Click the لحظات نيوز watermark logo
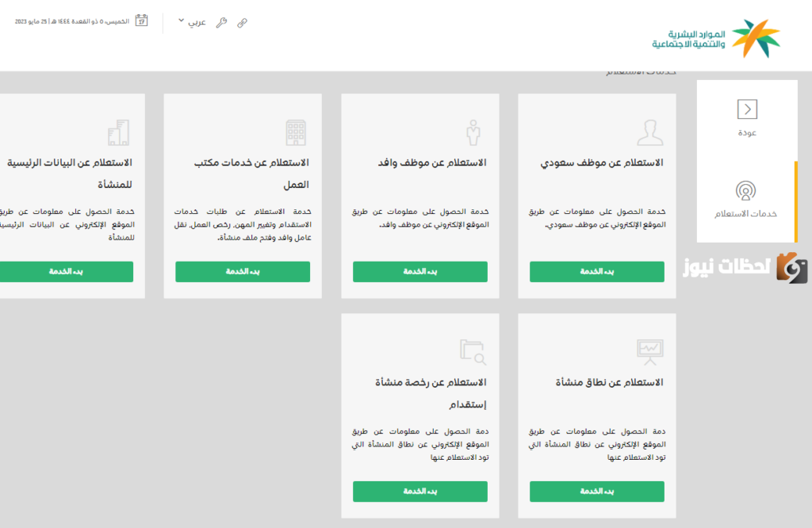Image resolution: width=812 pixels, height=528 pixels. [745, 267]
